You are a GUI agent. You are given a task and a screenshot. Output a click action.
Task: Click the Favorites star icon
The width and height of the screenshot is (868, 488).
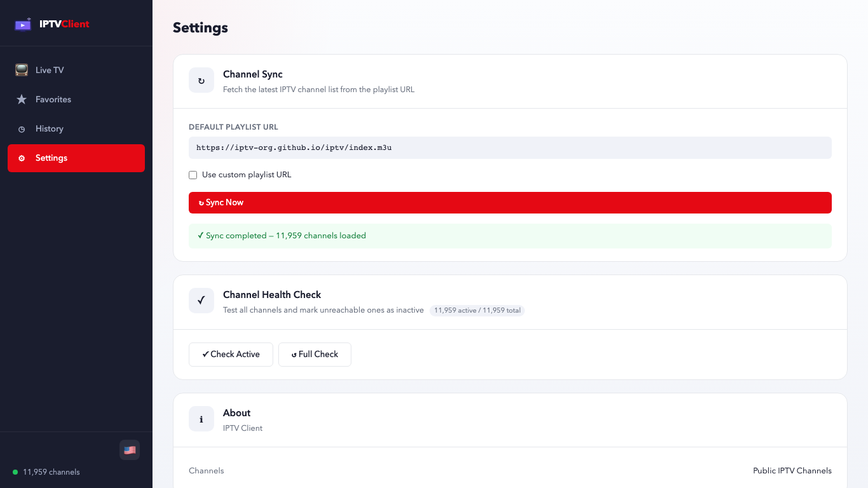pos(22,99)
